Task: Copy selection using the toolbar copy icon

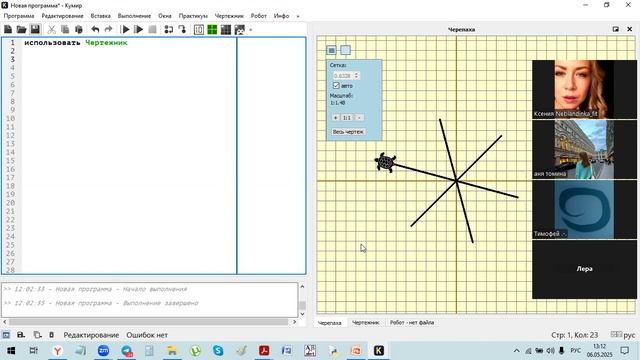Action: [65, 29]
